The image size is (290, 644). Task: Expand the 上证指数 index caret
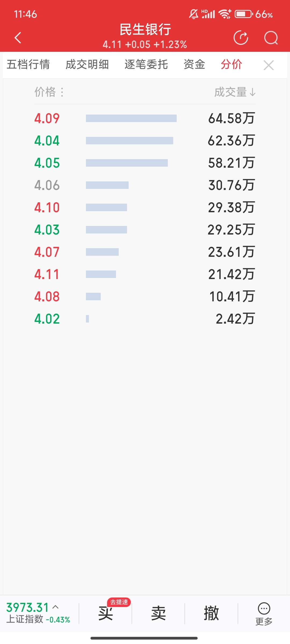coord(55,607)
